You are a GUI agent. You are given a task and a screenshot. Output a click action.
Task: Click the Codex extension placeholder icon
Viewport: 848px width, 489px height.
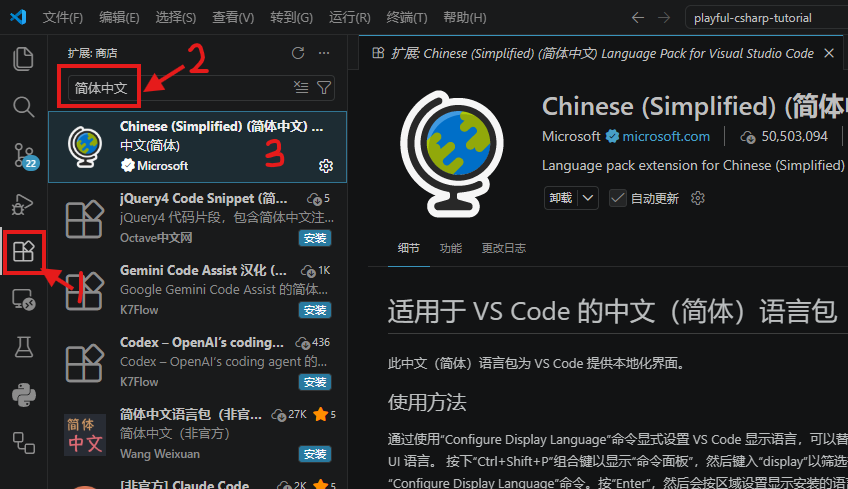tap(84, 362)
